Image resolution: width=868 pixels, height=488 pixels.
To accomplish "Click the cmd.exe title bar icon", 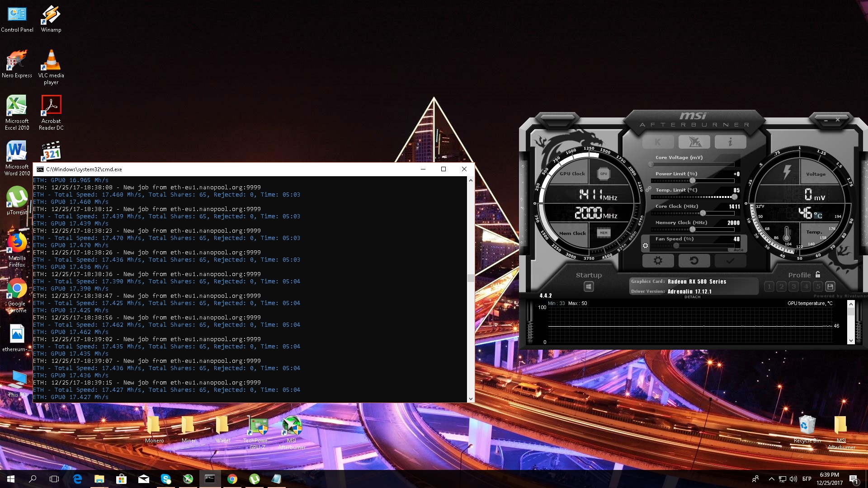I will [40, 169].
